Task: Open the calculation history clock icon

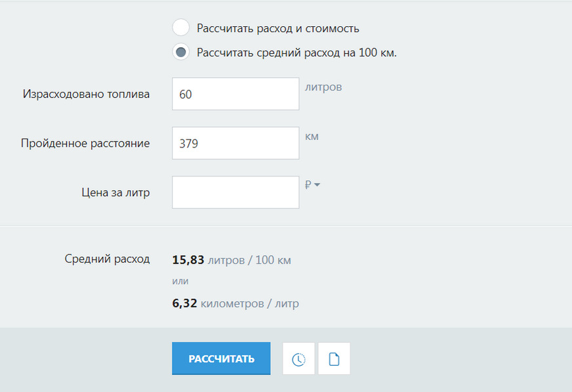Action: (298, 358)
